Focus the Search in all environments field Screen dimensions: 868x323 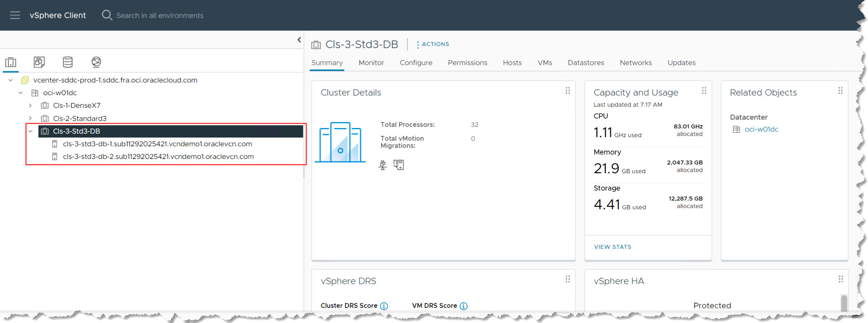160,15
